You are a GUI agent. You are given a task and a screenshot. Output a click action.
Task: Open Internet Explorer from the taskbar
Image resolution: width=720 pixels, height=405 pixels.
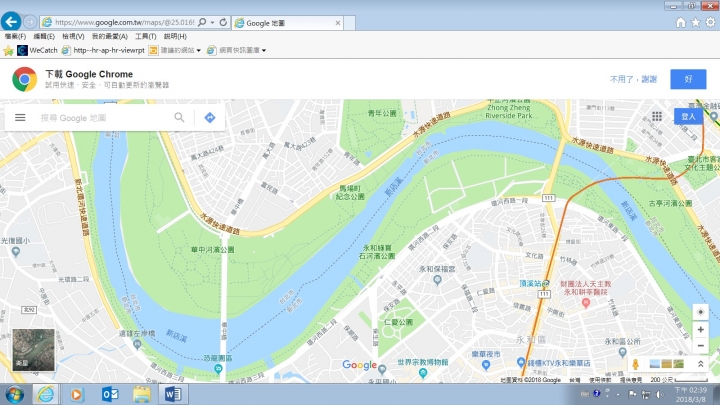[45, 394]
